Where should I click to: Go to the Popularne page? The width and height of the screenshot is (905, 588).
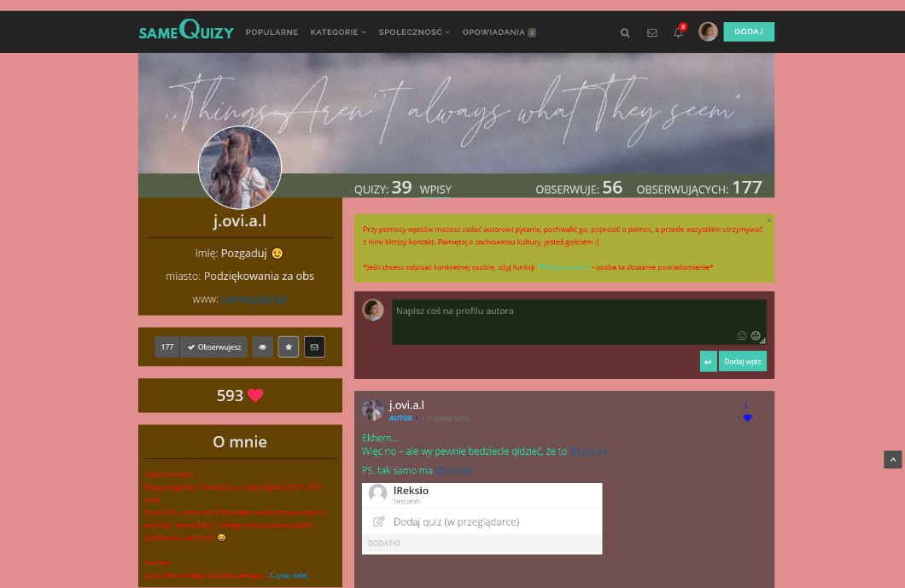coord(271,32)
